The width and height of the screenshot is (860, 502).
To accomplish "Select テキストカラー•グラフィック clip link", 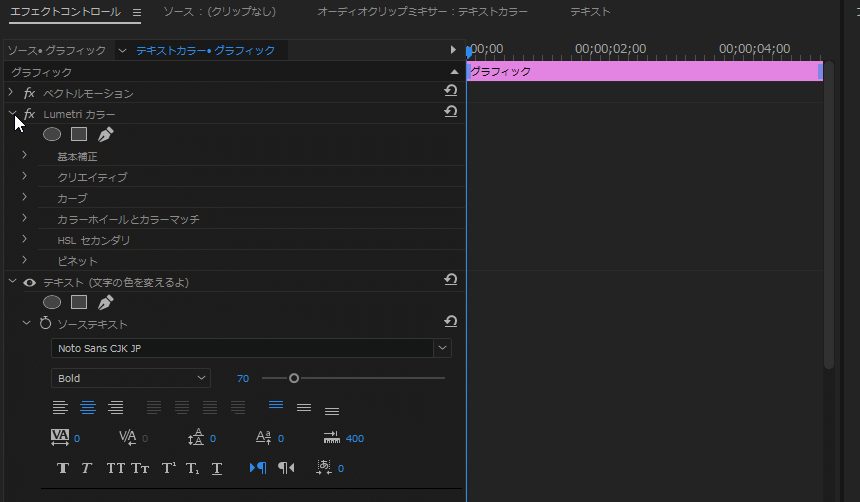I will [205, 50].
